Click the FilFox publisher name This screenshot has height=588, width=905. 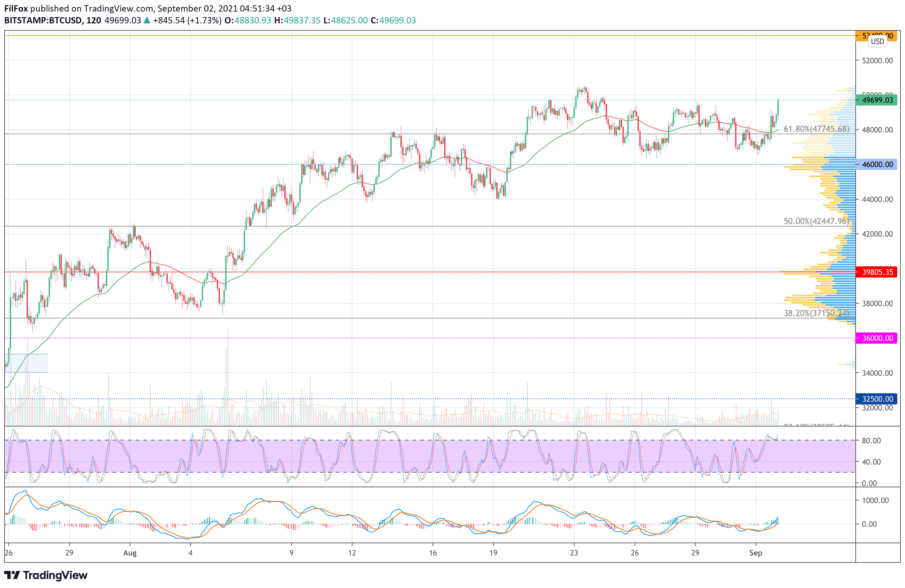click(16, 8)
